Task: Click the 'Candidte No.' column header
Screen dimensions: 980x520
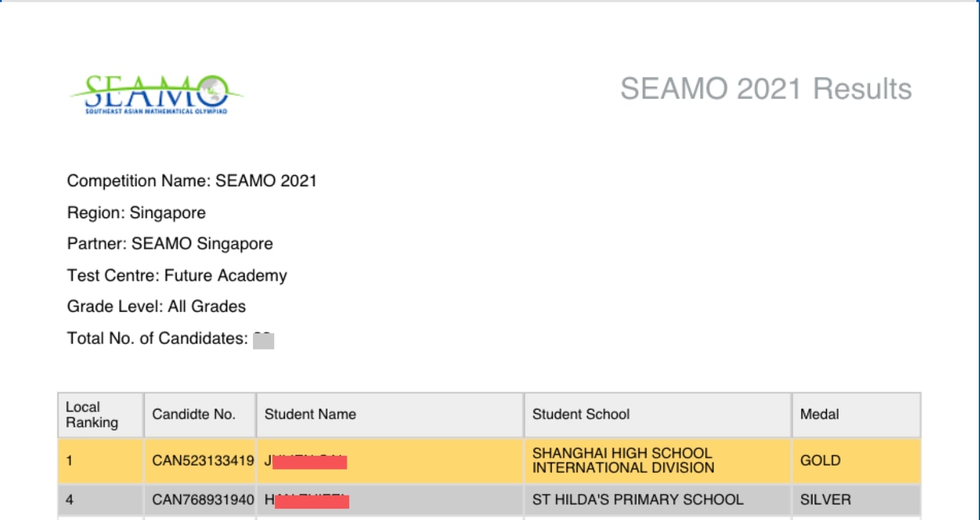Action: click(x=199, y=415)
